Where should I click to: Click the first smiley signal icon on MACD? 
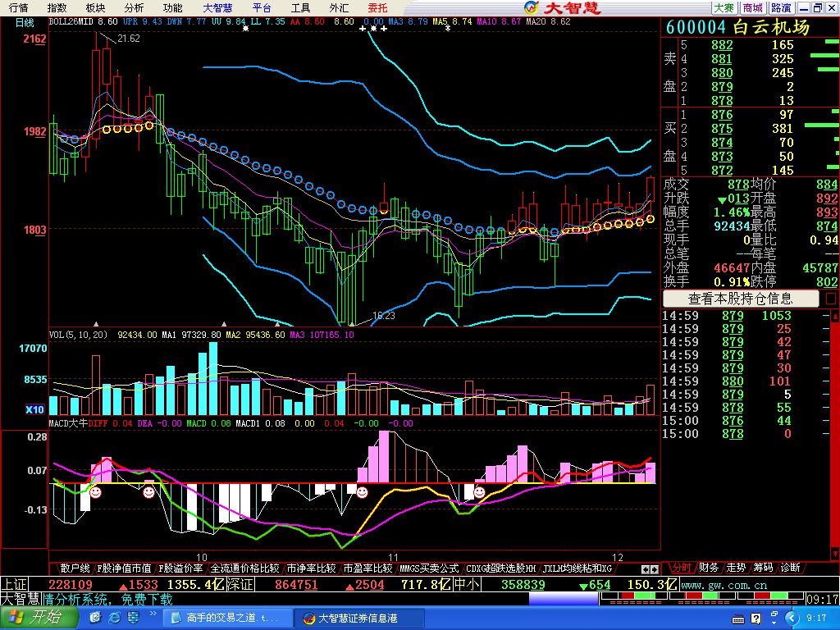point(95,492)
